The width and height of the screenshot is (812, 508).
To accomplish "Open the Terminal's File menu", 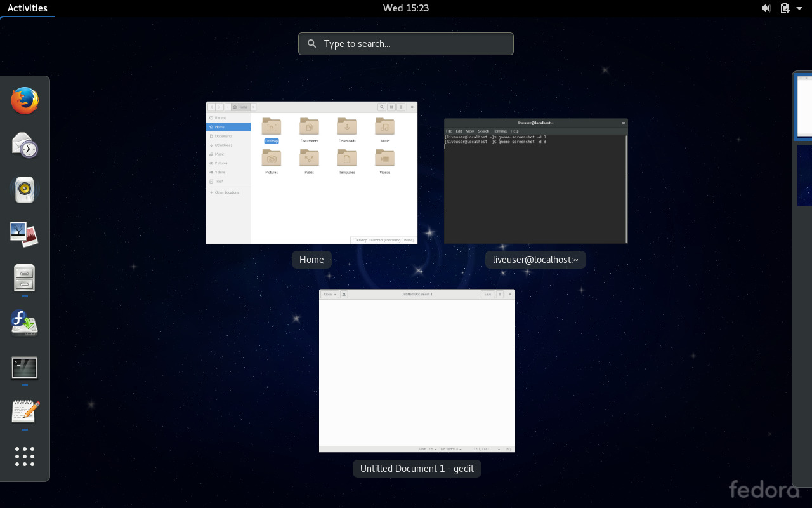I will (449, 131).
